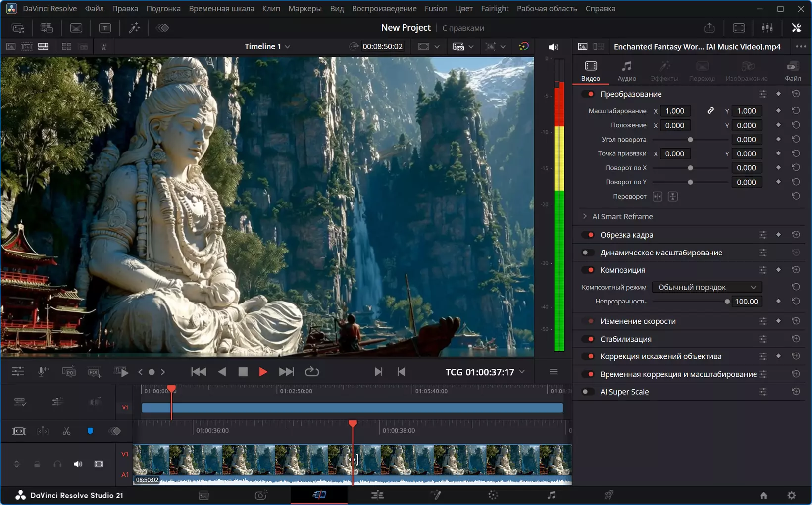812x505 pixels.
Task: Open the TCG timecode dropdown chevron
Action: pyautogui.click(x=522, y=372)
